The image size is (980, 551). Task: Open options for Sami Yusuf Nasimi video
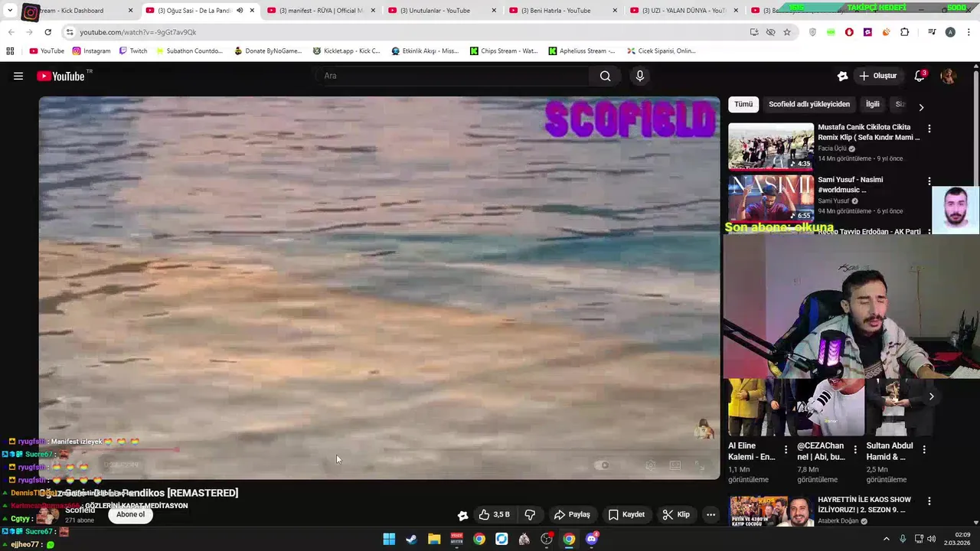(x=929, y=181)
